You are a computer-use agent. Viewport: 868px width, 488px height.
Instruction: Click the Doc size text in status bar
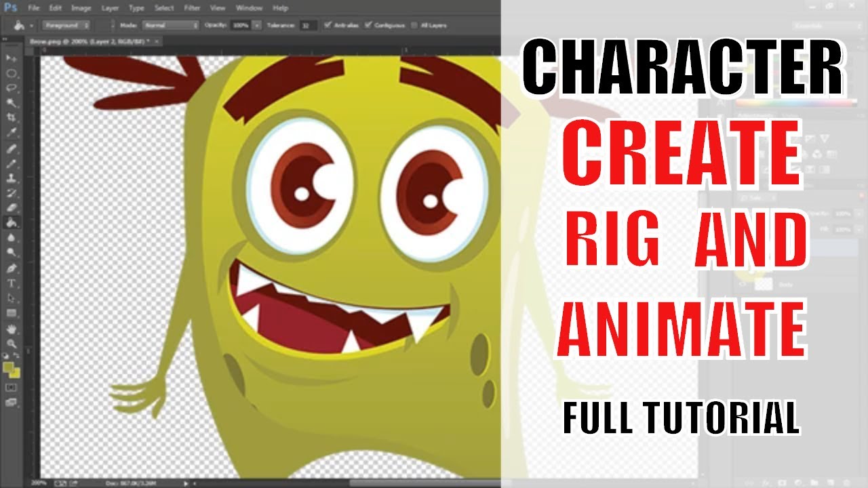pyautogui.click(x=131, y=483)
